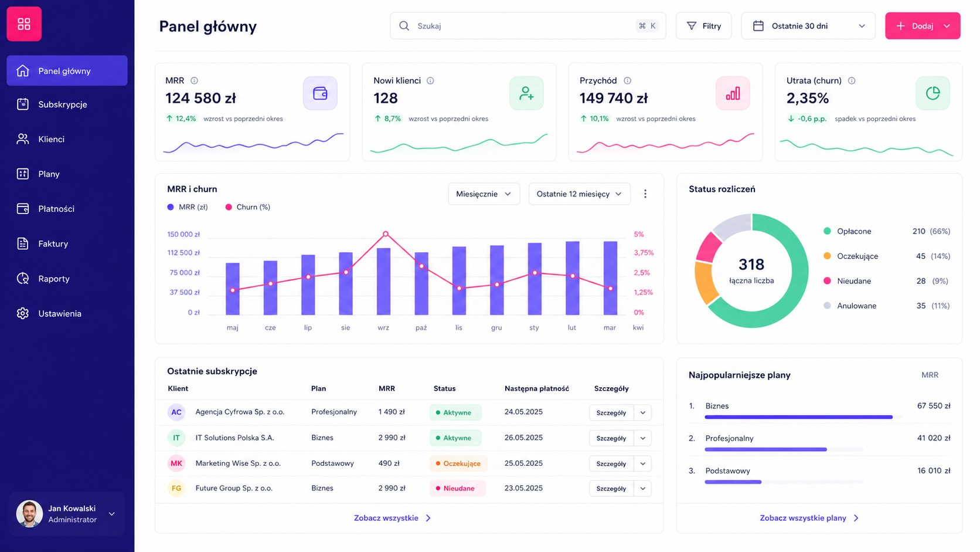Show info tooltip next to Przychód
The image size is (980, 552).
(x=627, y=80)
